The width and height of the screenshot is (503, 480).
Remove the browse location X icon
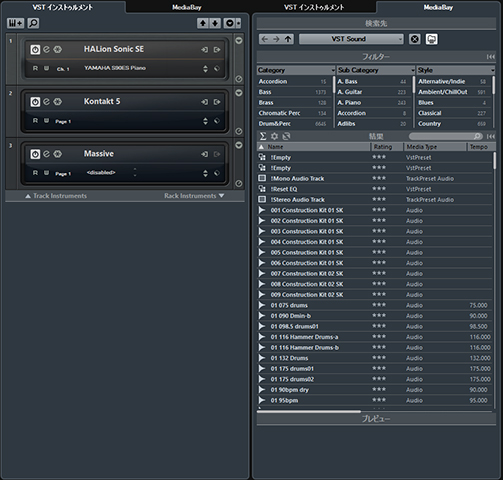(414, 39)
